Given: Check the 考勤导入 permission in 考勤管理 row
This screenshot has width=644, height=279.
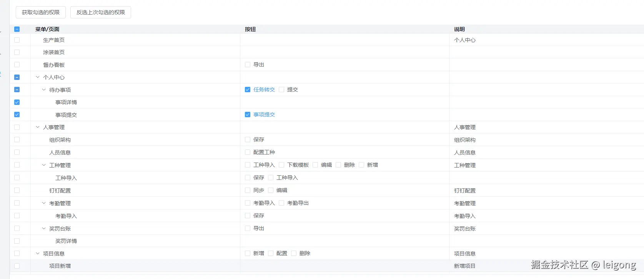Looking at the screenshot, I should tap(248, 203).
